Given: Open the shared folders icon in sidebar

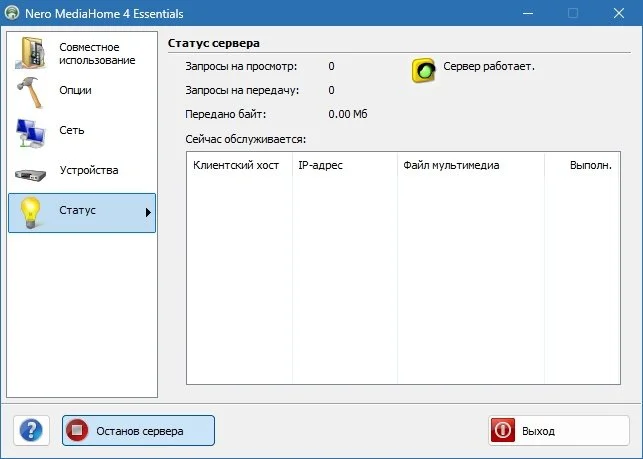Looking at the screenshot, I should click(30, 53).
